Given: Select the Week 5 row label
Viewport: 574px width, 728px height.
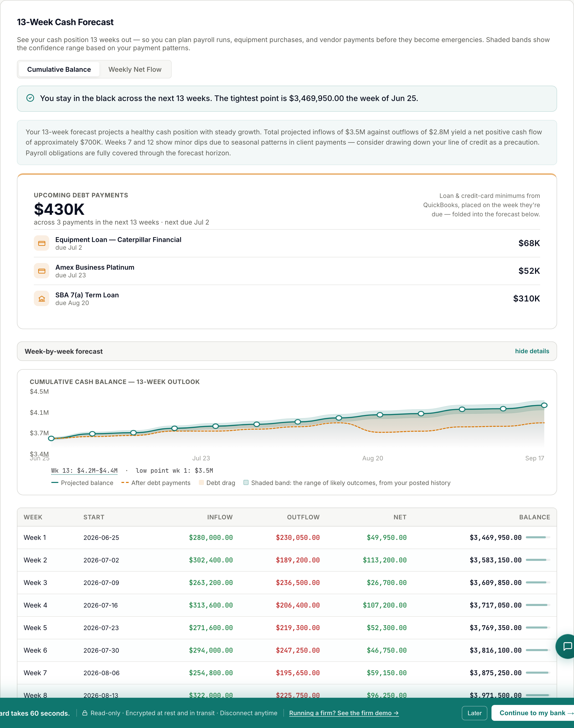Looking at the screenshot, I should (35, 628).
